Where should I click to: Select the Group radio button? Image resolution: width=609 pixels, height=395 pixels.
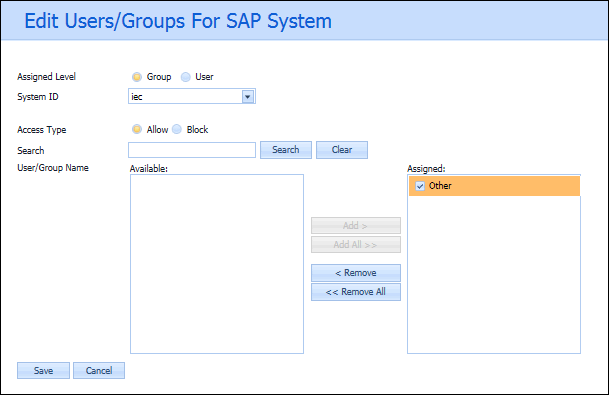click(137, 77)
